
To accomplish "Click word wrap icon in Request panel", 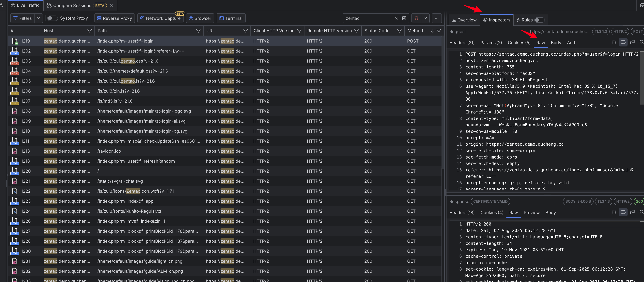I will click(x=623, y=43).
